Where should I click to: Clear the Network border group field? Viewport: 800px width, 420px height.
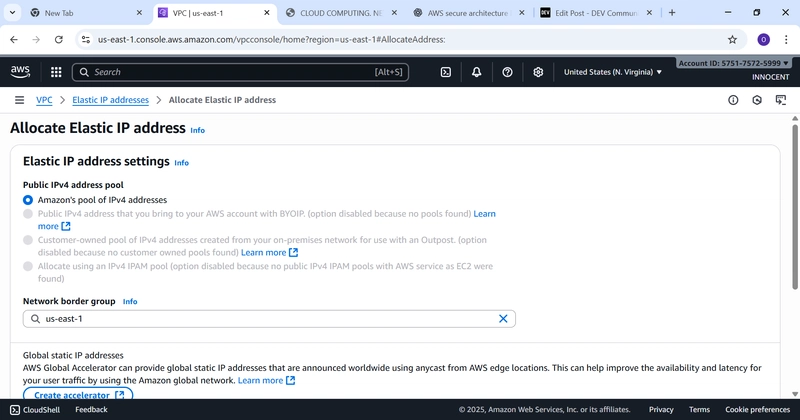(x=503, y=318)
